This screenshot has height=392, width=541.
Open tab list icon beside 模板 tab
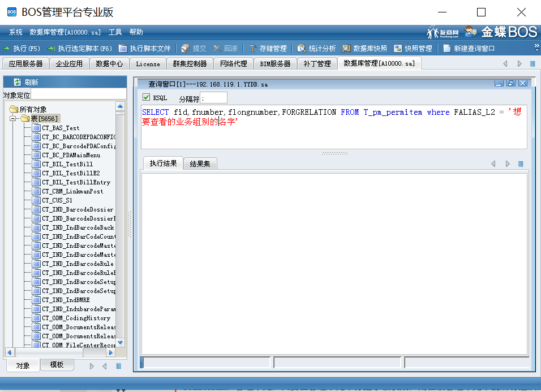[x=119, y=366]
